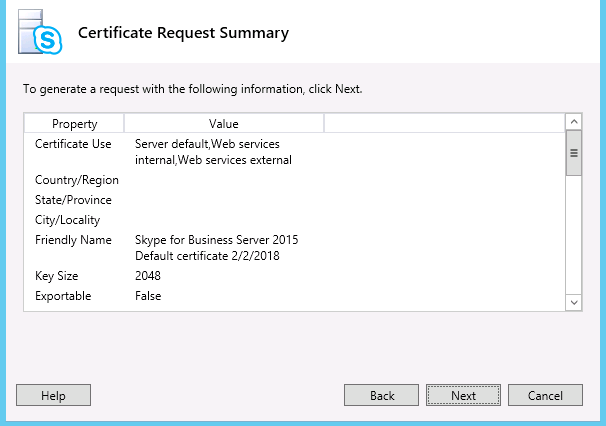This screenshot has width=606, height=426.
Task: Click the 'Certificate Request Summary' heading
Action: pyautogui.click(x=183, y=33)
